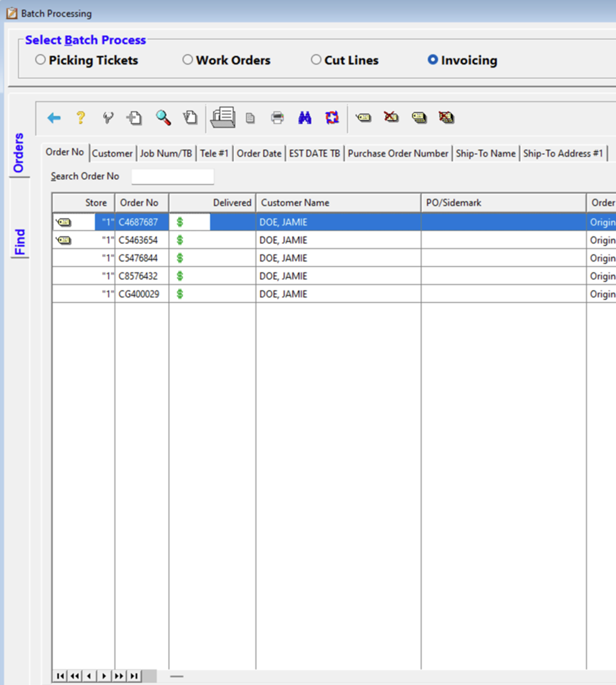
Task: Jump to last record with navigation button
Action: [x=134, y=676]
